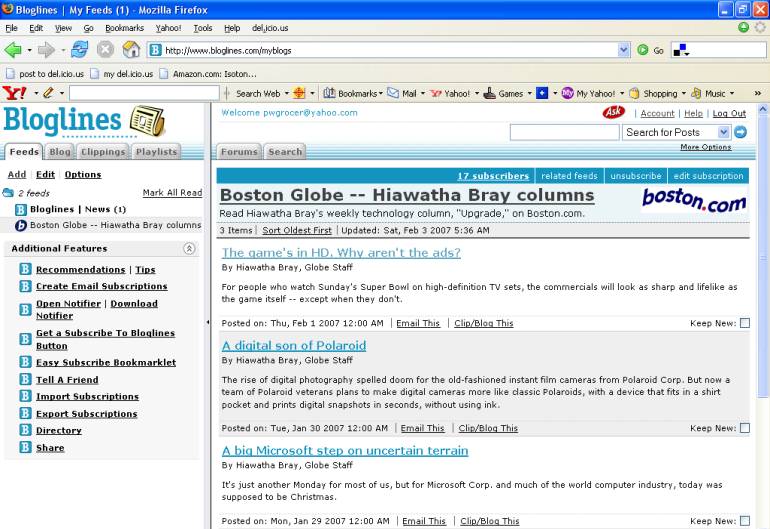Click the boston.com logo

[x=694, y=199]
